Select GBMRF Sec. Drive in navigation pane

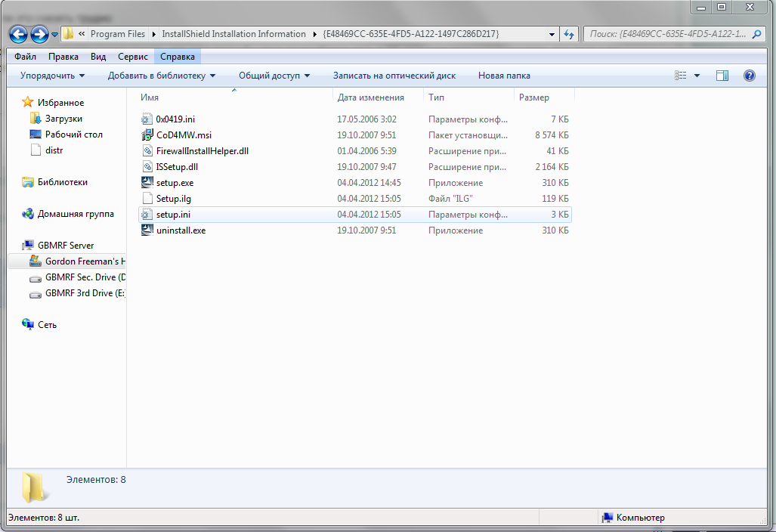pyautogui.click(x=84, y=277)
